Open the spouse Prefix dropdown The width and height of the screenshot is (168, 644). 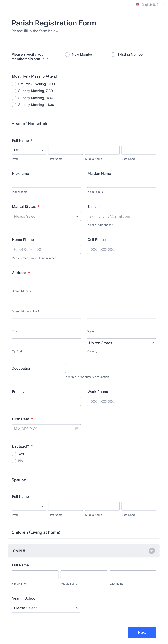coord(29,506)
